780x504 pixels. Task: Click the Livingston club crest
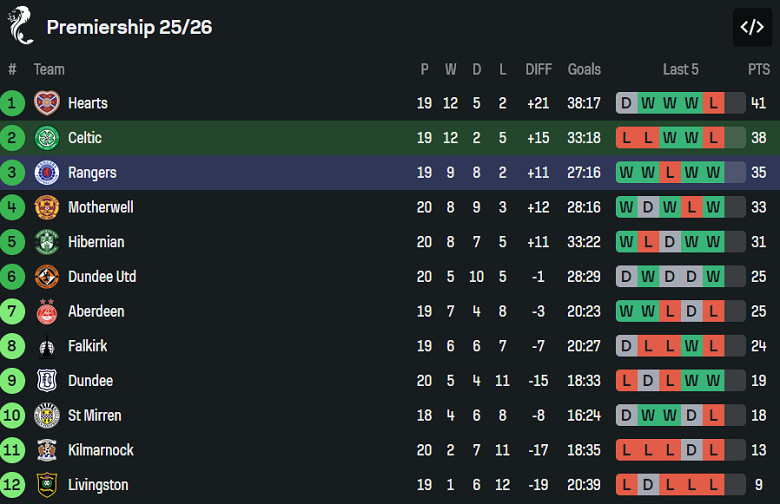pos(47,485)
